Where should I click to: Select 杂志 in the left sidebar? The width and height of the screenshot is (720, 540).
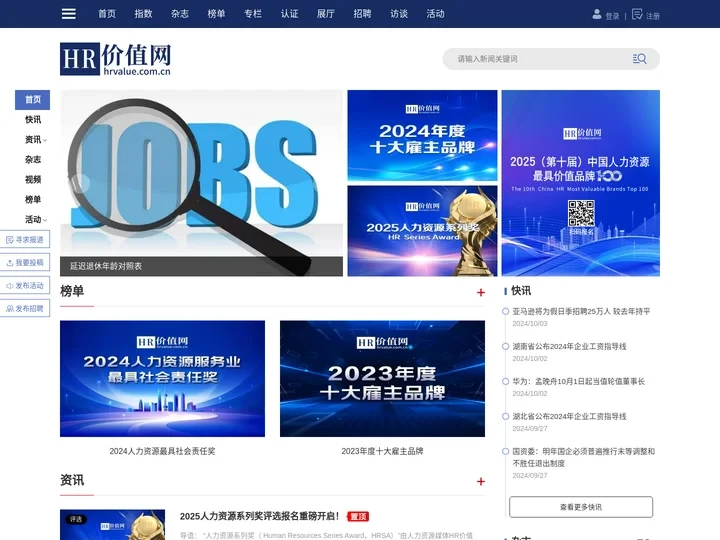pos(33,159)
